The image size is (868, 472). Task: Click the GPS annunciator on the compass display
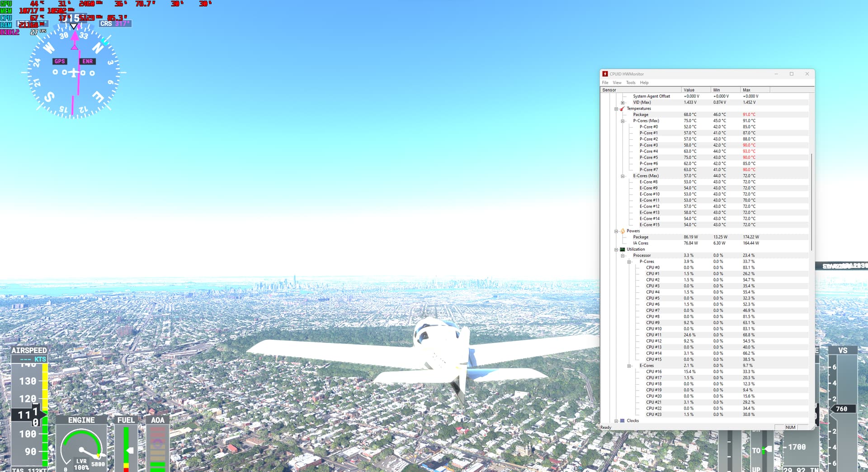pyautogui.click(x=59, y=61)
